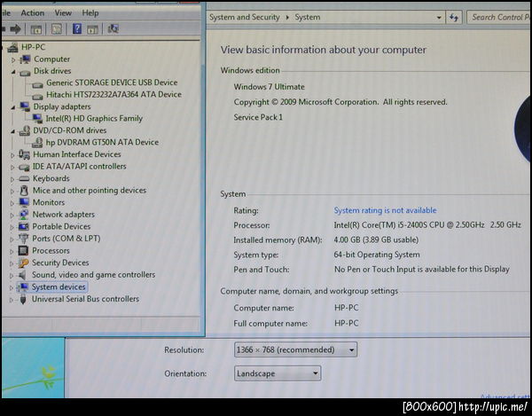Expand the Computer tree node

13,60
